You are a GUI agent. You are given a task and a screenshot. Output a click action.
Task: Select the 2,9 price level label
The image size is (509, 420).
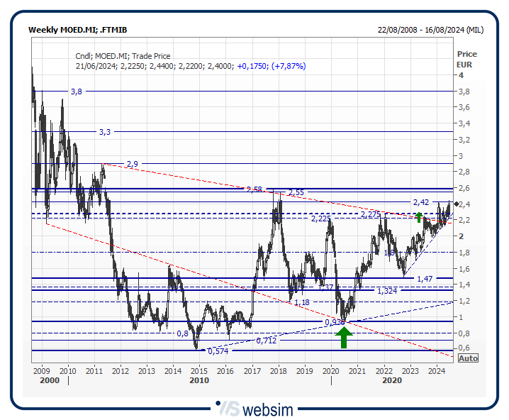coord(132,164)
